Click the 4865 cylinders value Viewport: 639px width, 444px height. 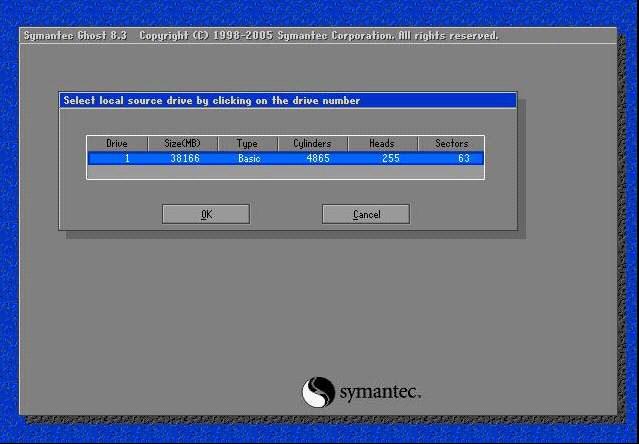pyautogui.click(x=320, y=158)
